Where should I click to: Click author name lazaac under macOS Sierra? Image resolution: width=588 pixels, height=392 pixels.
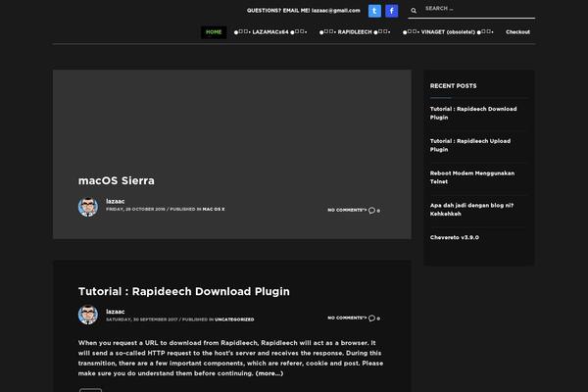click(x=115, y=201)
